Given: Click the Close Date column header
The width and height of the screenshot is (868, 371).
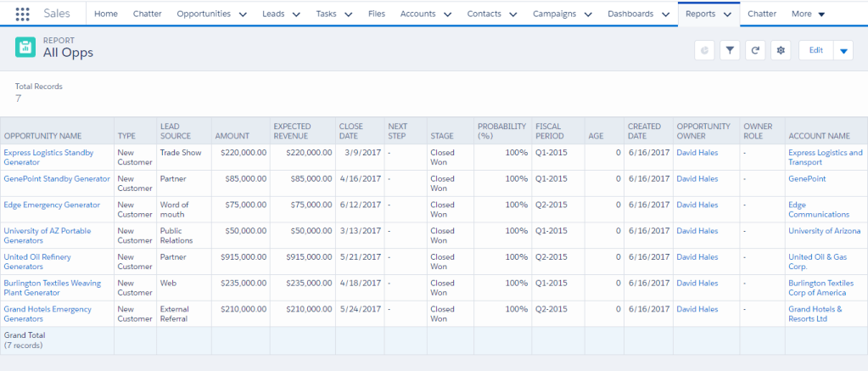Looking at the screenshot, I should (350, 131).
